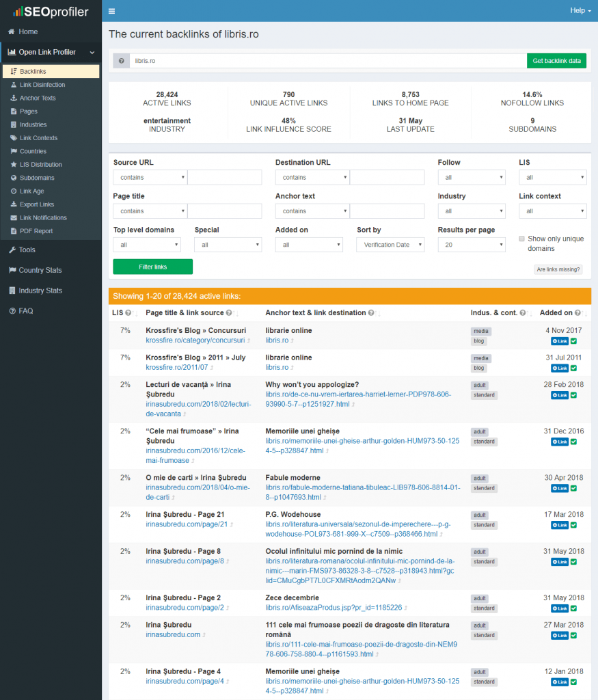Image resolution: width=598 pixels, height=700 pixels.
Task: Open Countries section
Action: (33, 151)
